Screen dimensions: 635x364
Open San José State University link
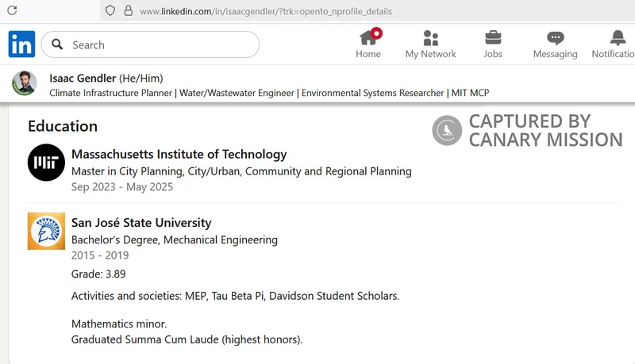[141, 223]
